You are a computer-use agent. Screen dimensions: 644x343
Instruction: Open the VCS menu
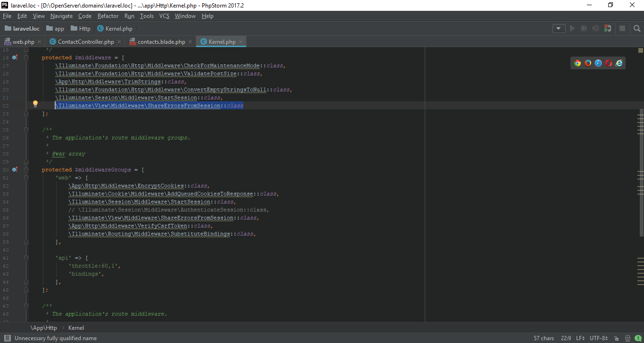coord(164,16)
